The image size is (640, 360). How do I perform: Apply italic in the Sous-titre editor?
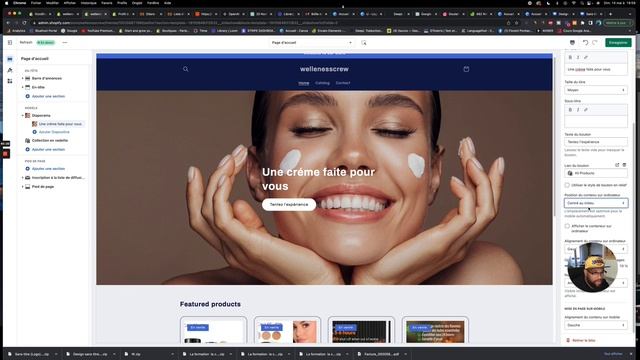[578, 110]
